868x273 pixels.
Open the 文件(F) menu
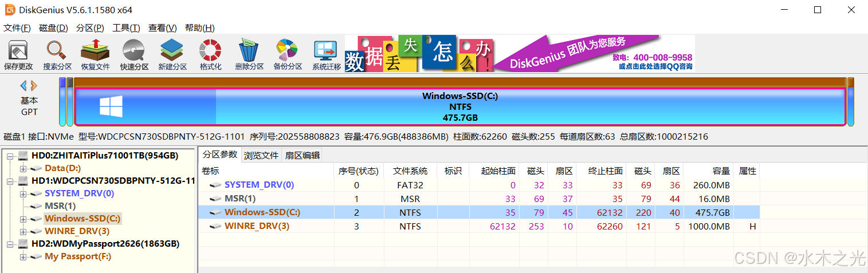point(17,28)
